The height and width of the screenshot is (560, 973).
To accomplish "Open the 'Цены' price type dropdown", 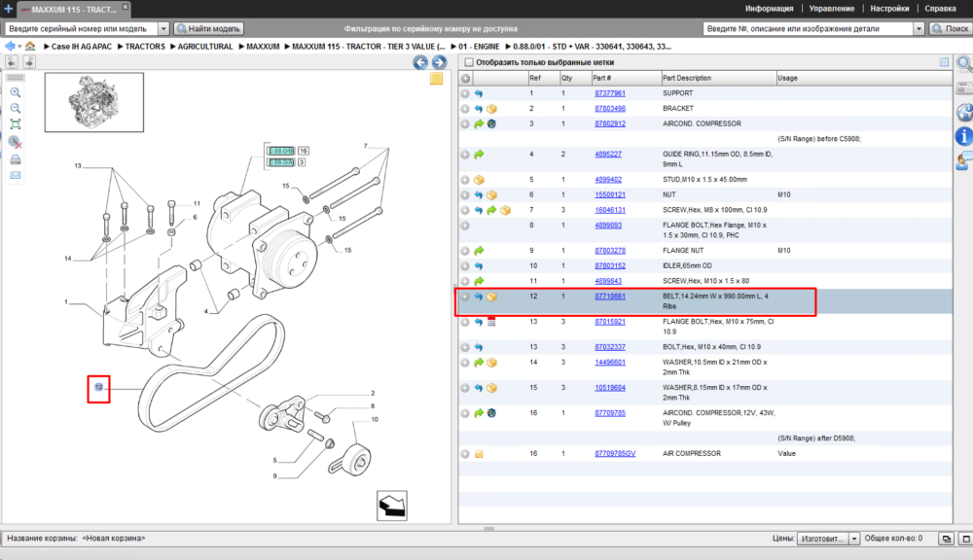I will point(853,539).
